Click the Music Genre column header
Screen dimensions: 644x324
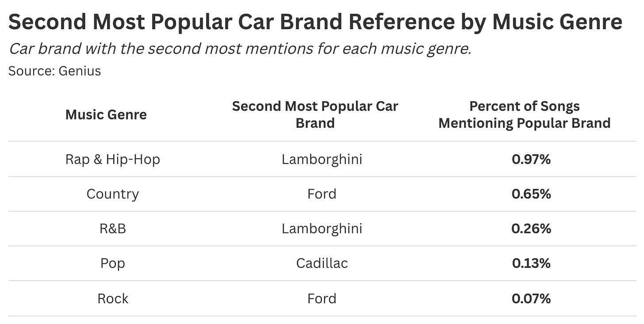coord(106,114)
